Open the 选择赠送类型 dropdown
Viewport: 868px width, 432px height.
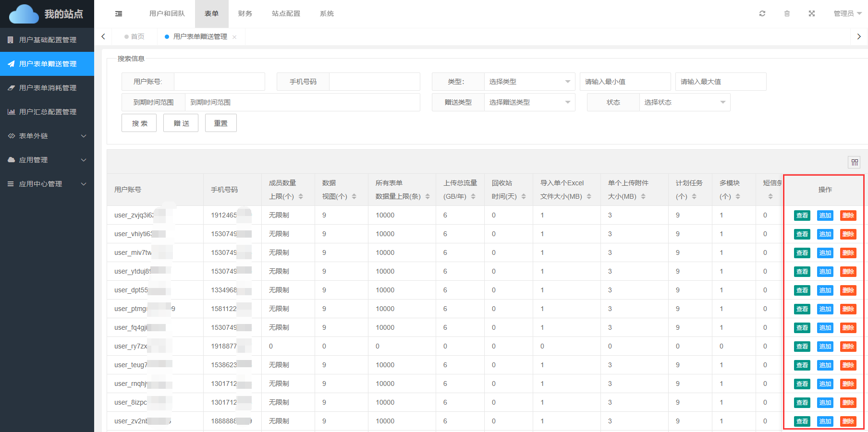pos(529,102)
